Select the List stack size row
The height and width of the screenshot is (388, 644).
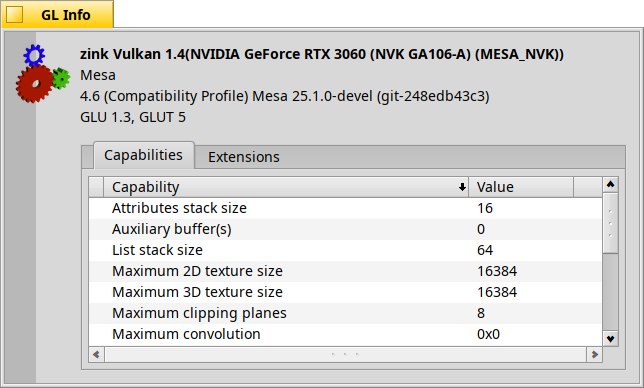click(x=345, y=250)
